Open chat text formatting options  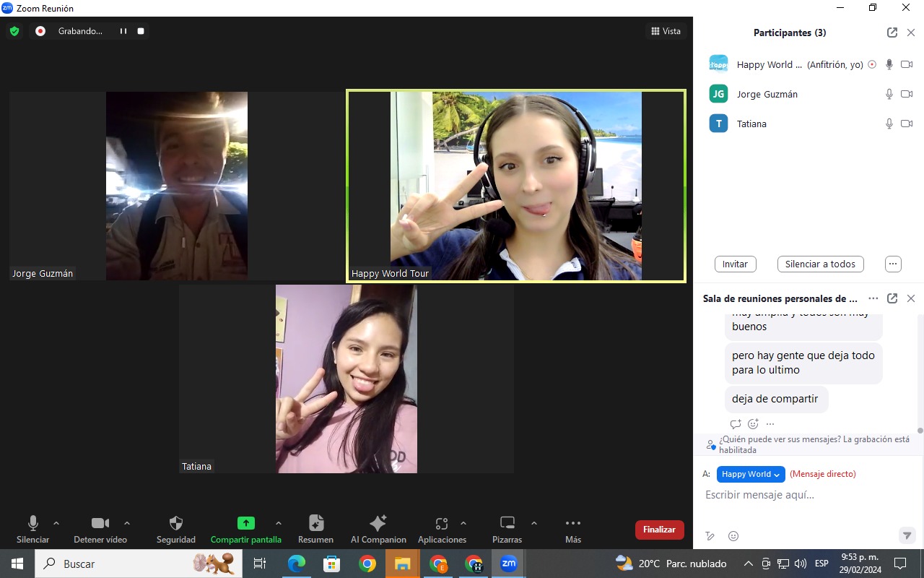710,536
